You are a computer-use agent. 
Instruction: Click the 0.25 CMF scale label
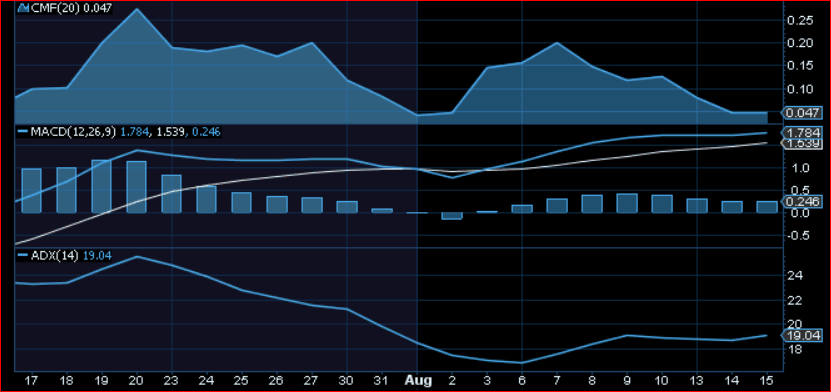coord(800,20)
